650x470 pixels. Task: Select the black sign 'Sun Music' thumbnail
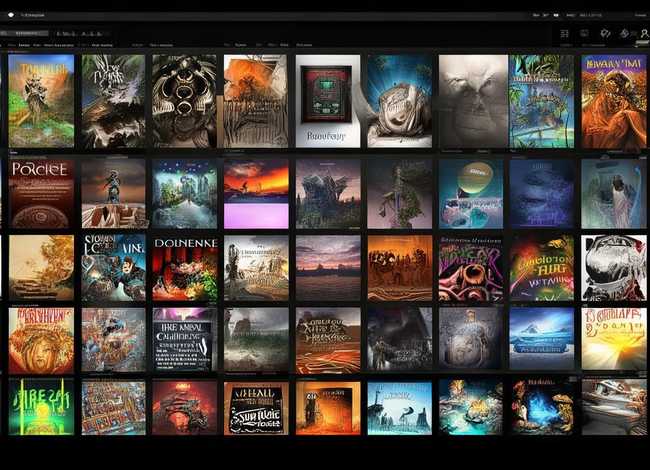click(x=256, y=408)
